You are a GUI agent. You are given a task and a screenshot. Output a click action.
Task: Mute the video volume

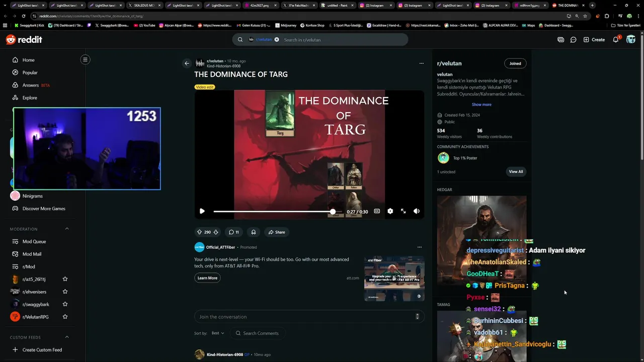pos(416,211)
